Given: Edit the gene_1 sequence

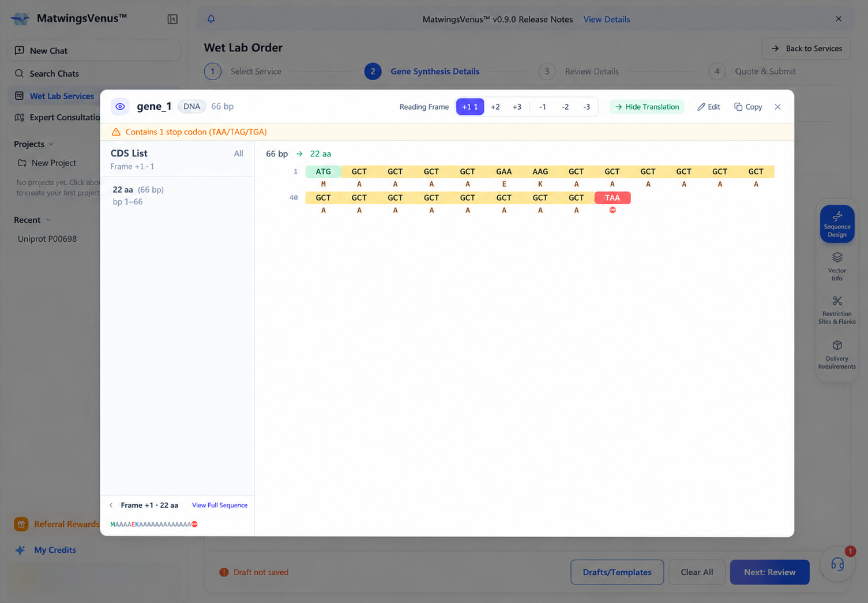Looking at the screenshot, I should (709, 107).
